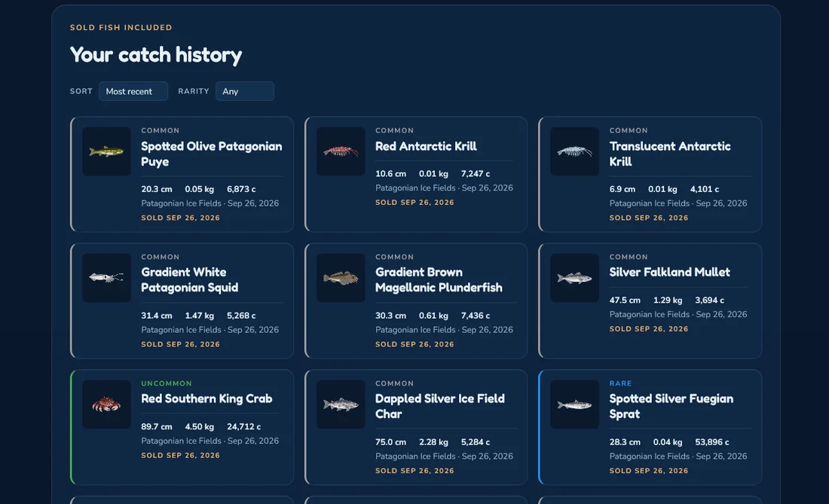
Task: Select the Dappled Silver Ice Field Char title
Action: (440, 406)
